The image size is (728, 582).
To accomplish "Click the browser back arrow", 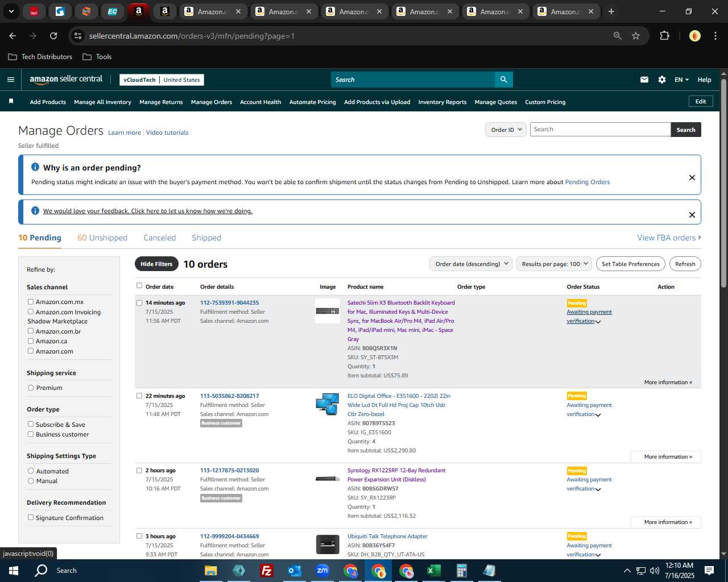I will tap(13, 36).
